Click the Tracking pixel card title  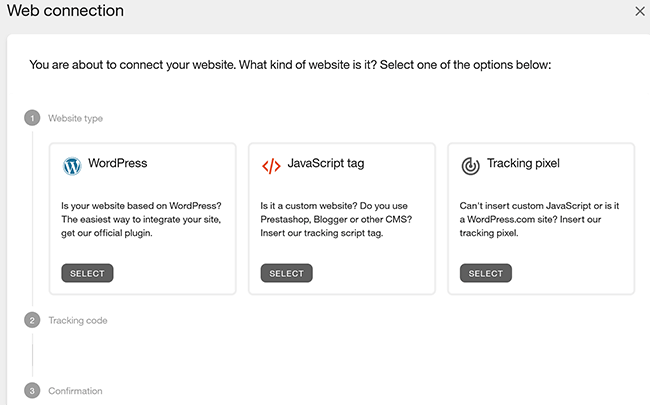click(523, 163)
